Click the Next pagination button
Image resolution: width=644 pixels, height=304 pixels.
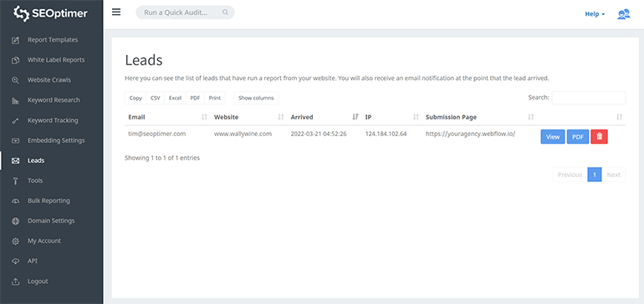coord(614,175)
